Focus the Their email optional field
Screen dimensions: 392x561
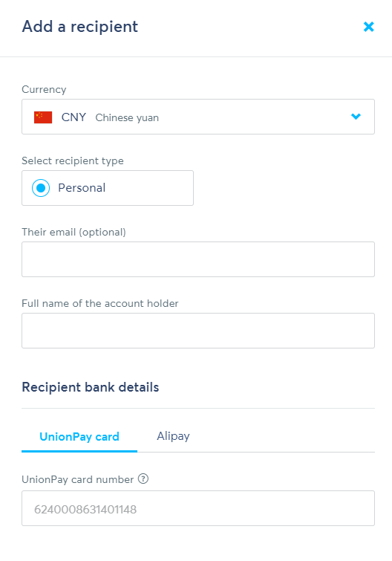click(x=198, y=259)
